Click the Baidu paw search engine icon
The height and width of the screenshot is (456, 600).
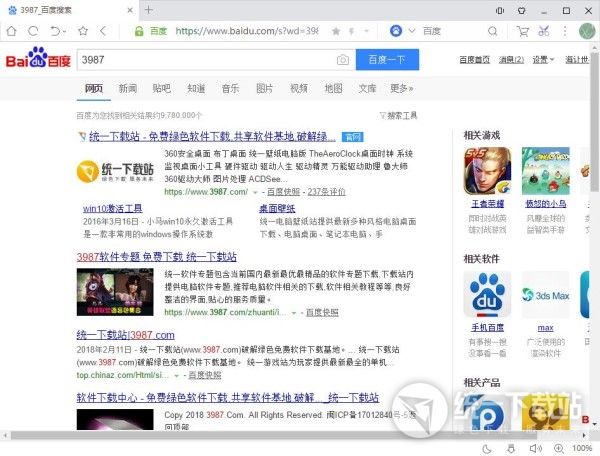396,31
